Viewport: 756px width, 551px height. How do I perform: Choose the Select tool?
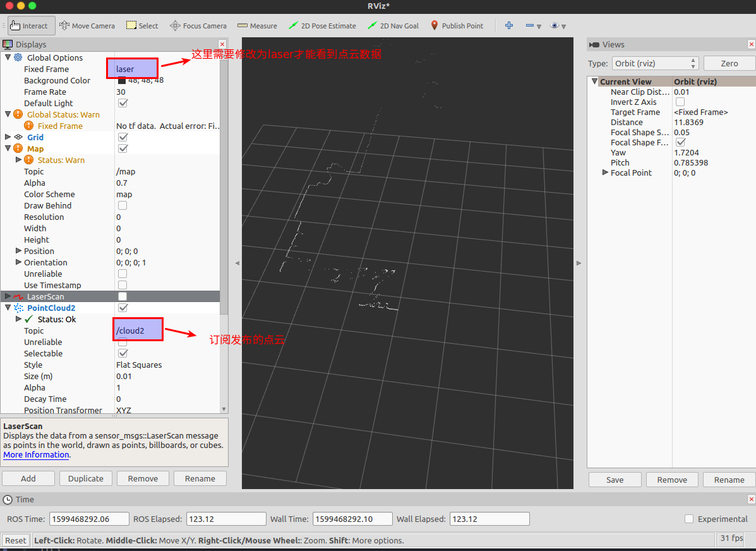click(142, 25)
